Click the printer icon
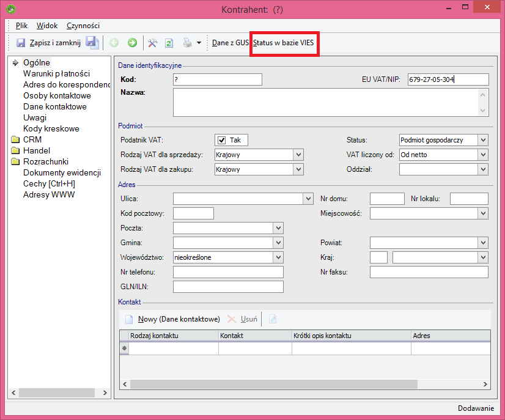 188,43
